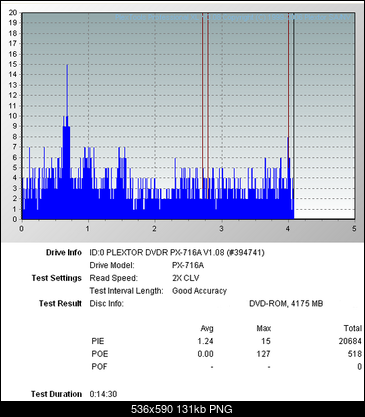Click the x-axis label '2'
365x417 pixels.
[154, 229]
